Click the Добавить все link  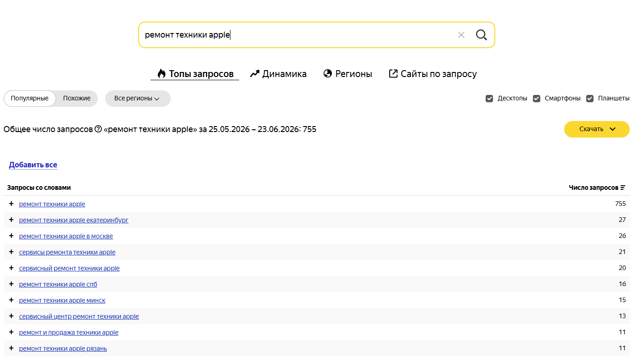(33, 165)
